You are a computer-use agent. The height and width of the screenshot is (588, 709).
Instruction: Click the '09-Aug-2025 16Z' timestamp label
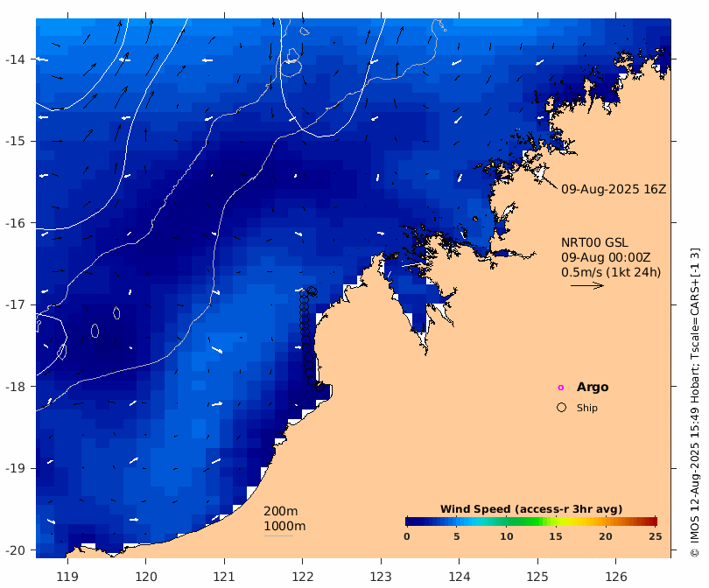coord(614,189)
